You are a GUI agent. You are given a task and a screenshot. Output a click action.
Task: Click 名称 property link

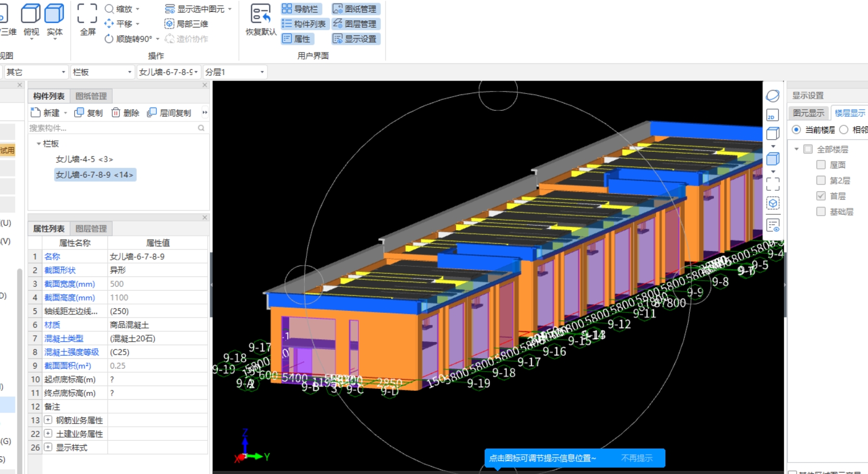point(52,256)
